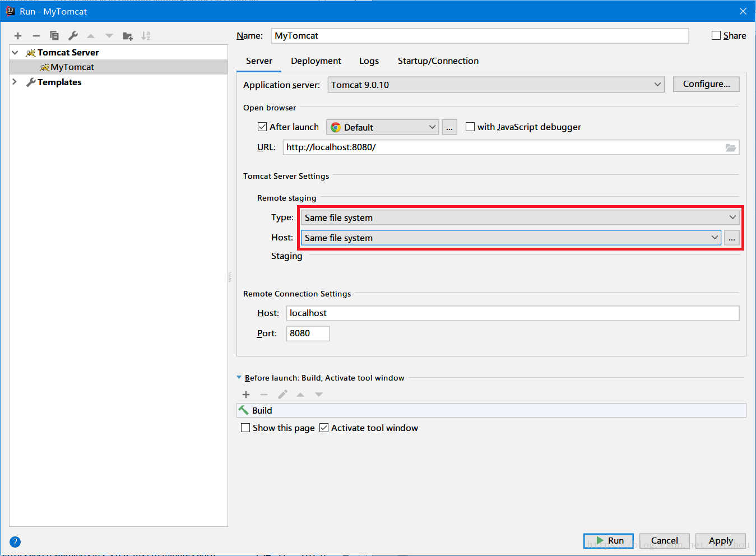756x556 pixels.
Task: Click the Port field showing 8080
Action: click(x=308, y=333)
